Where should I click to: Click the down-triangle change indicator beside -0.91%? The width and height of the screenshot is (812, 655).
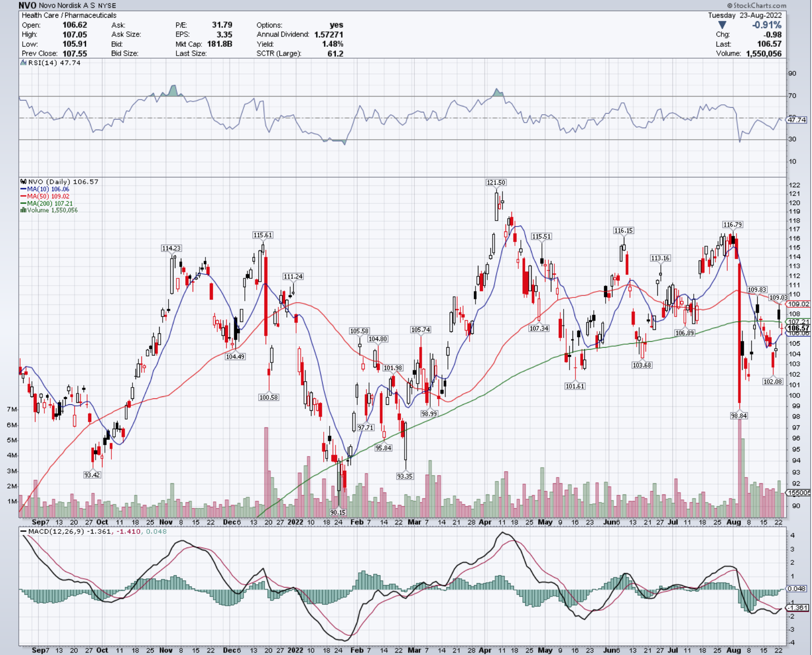coord(722,25)
